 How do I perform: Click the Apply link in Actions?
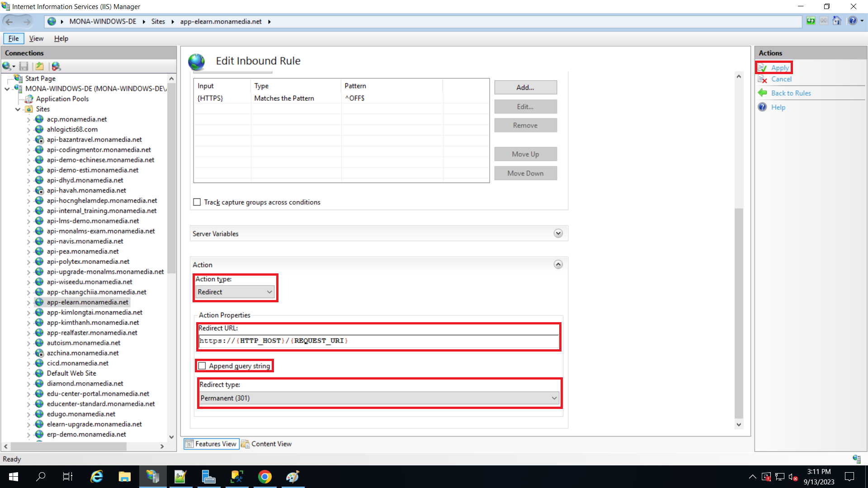[x=780, y=68]
